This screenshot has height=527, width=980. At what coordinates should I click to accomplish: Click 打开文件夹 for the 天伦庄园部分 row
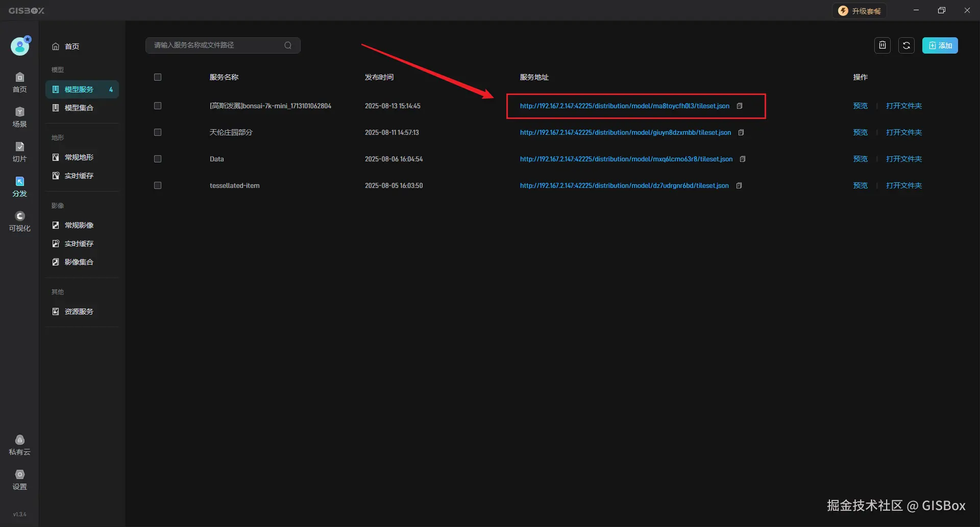904,133
